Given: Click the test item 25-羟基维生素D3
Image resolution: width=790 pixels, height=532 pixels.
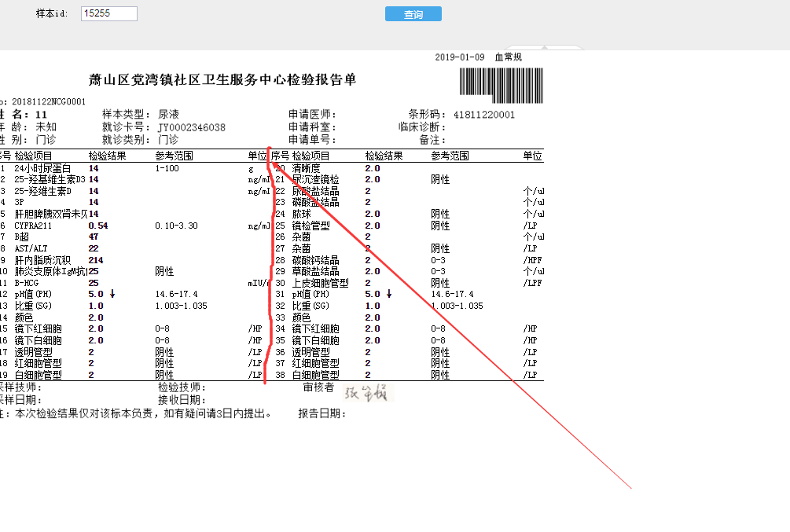Looking at the screenshot, I should click(x=50, y=179).
